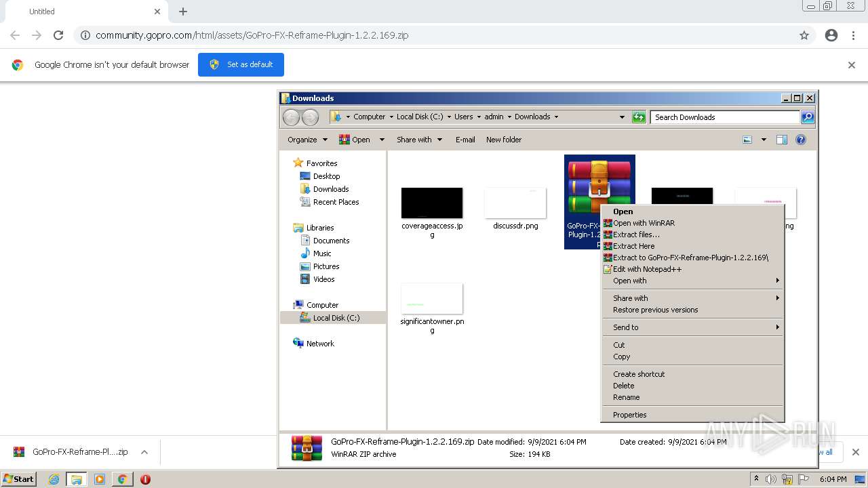The image size is (868, 488).
Task: Go back in the Downloads Explorer window
Action: [x=291, y=117]
